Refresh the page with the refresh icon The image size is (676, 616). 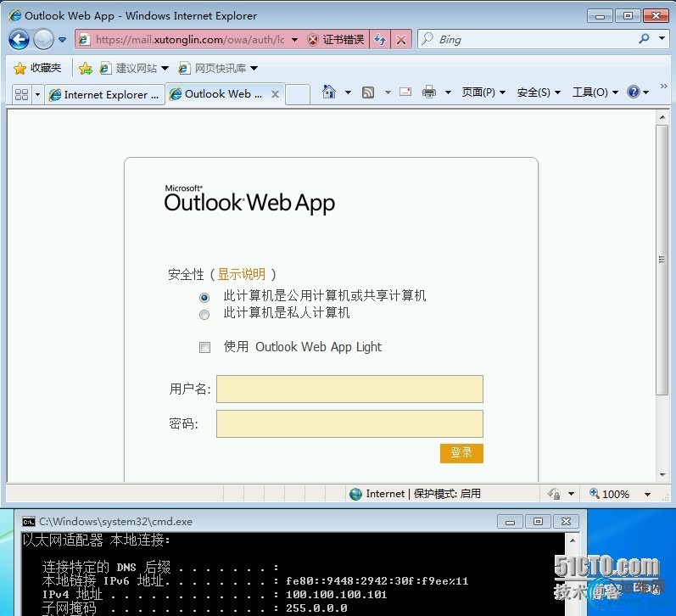[x=380, y=40]
